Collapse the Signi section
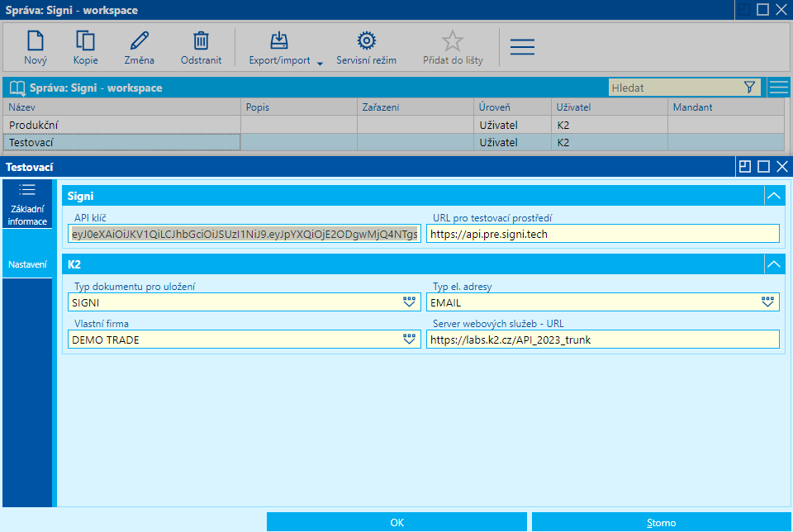This screenshot has height=532, width=793. 774,196
